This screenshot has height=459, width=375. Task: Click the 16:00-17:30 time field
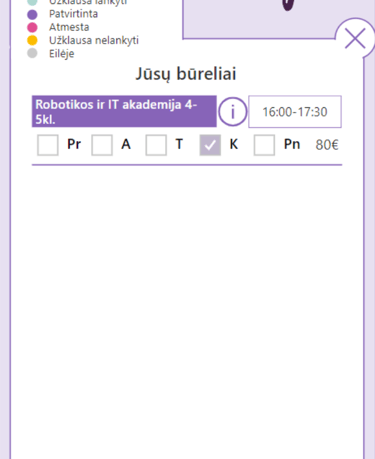pos(295,112)
